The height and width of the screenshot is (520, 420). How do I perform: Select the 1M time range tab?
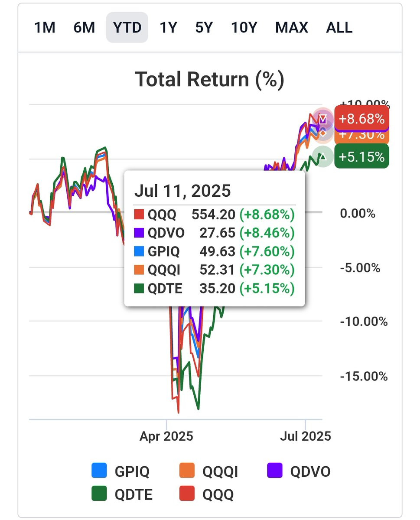click(x=45, y=28)
